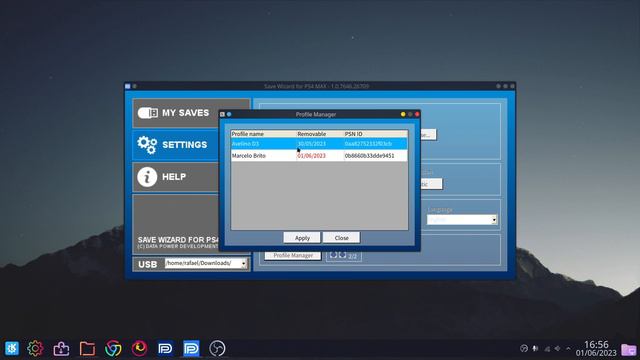Click PSN ID 0b8660b33dde9451
The height and width of the screenshot is (360, 640).
pyautogui.click(x=369, y=156)
